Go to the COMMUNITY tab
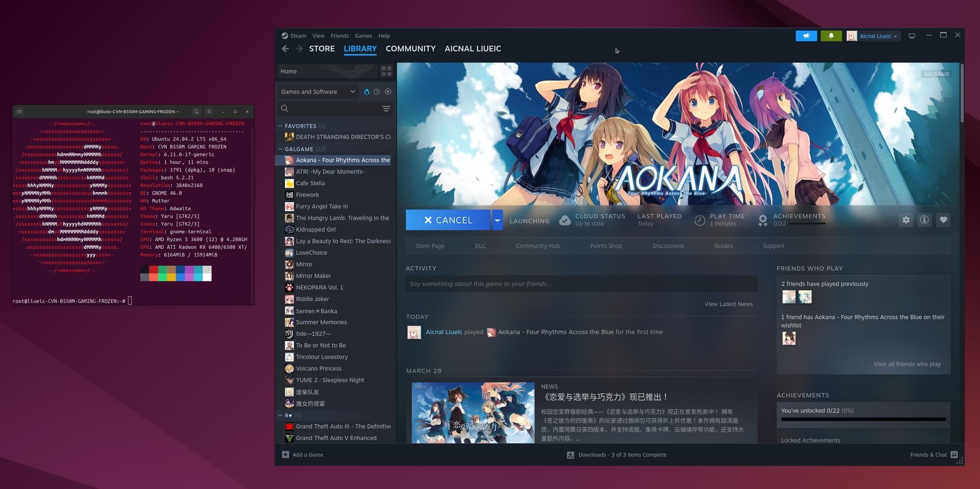Image resolution: width=980 pixels, height=489 pixels. (x=410, y=48)
